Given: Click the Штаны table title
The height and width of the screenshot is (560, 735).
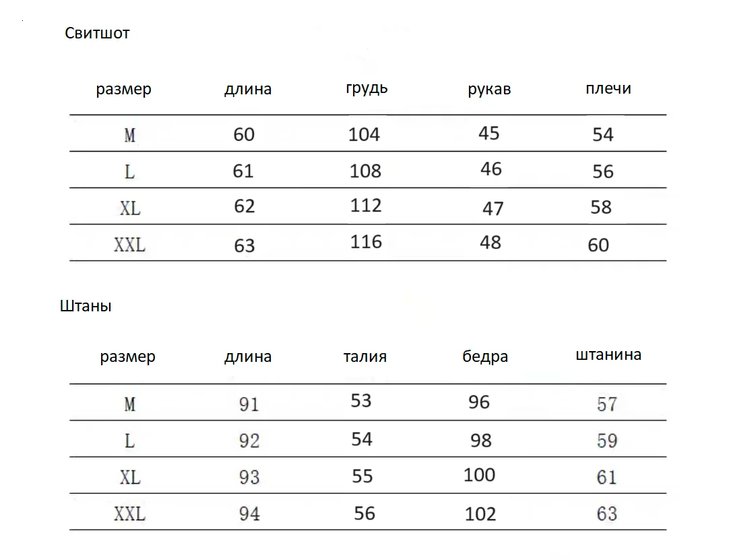Looking at the screenshot, I should click(x=86, y=306).
